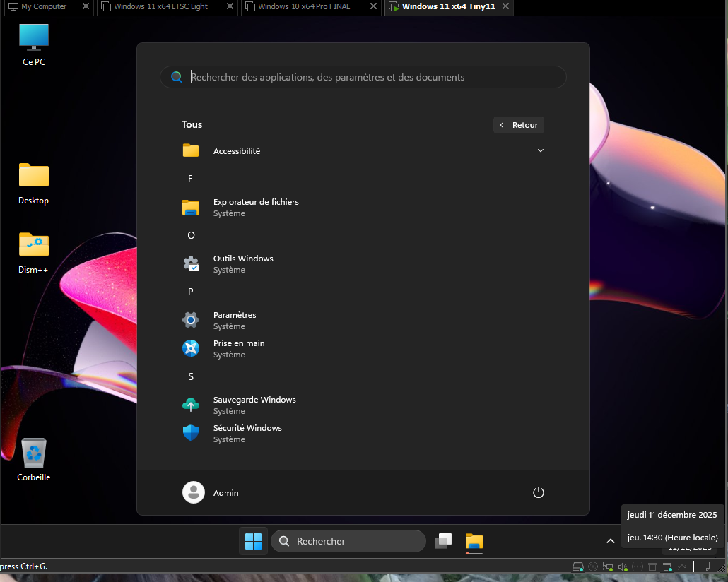Expand the Accessibilité folder chevron
Screen dimensions: 728x582
coord(541,150)
